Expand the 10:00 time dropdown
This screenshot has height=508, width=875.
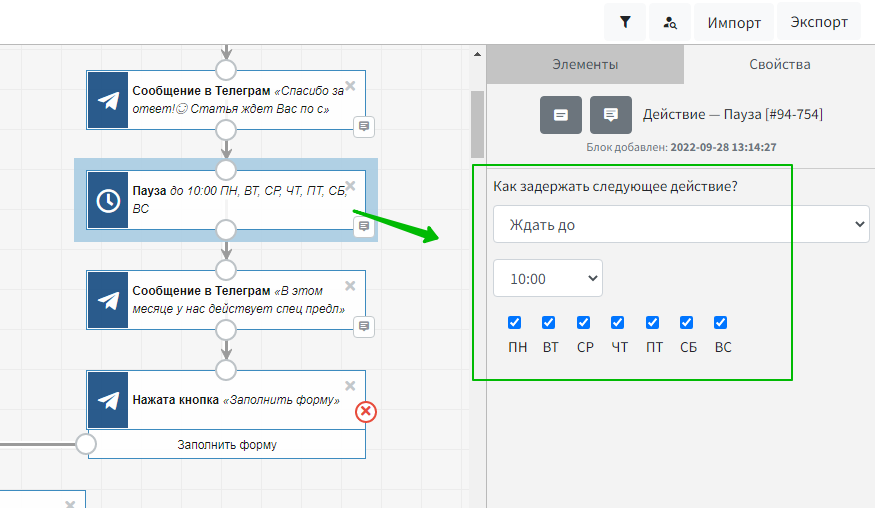(x=548, y=279)
